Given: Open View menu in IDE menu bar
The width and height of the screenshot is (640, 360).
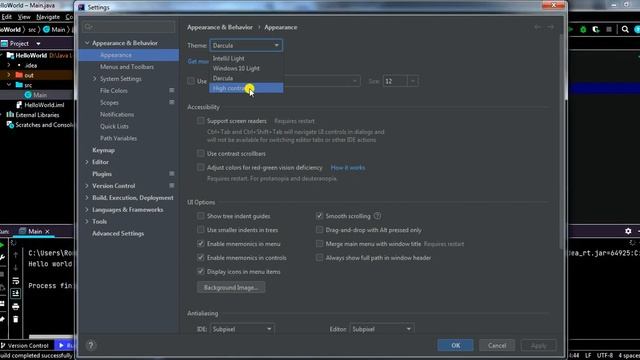Looking at the screenshot, I should click(24, 17).
